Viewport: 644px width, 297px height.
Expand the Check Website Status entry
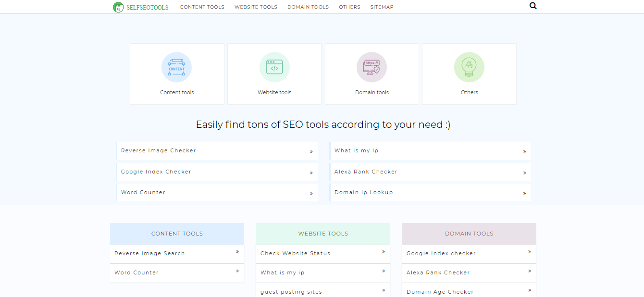click(295, 253)
